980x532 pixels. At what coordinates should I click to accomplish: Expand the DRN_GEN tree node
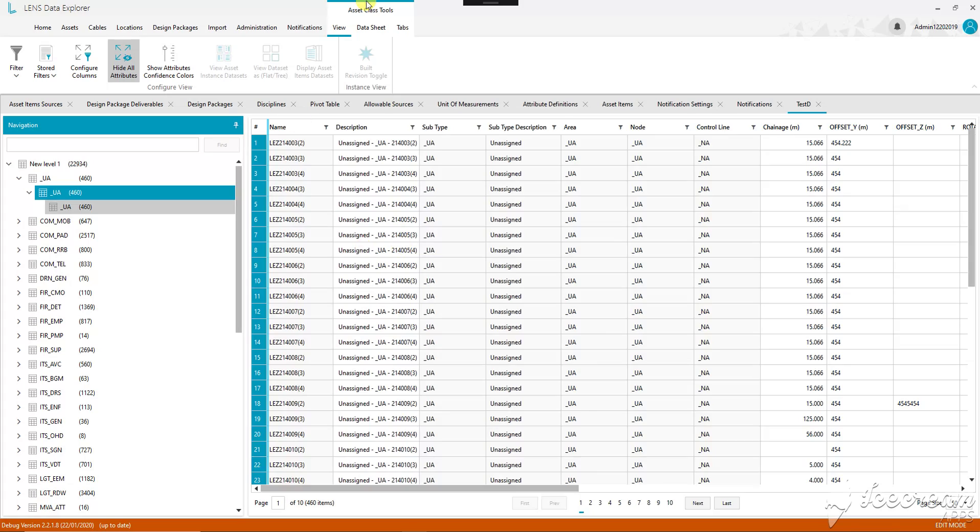tap(19, 279)
